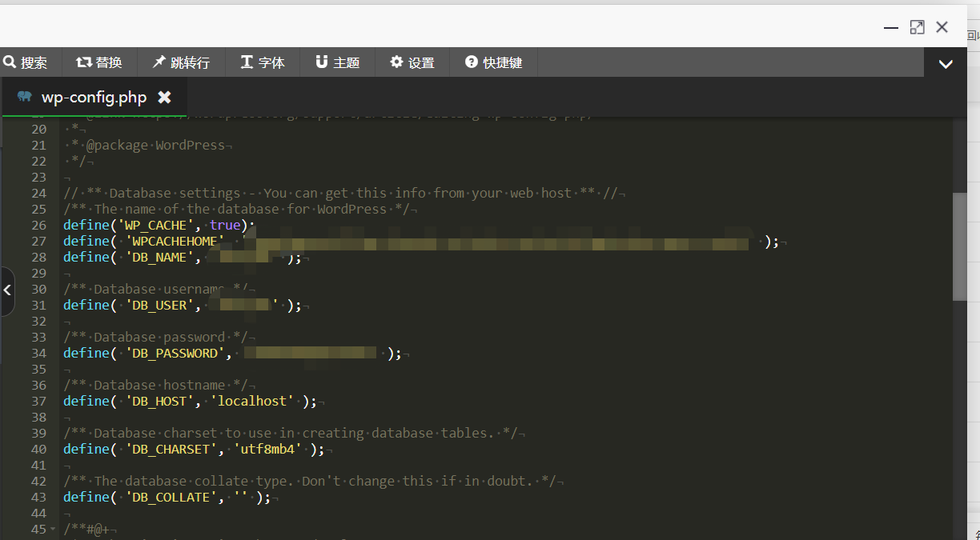Click the font icon in toolbar

tap(247, 62)
